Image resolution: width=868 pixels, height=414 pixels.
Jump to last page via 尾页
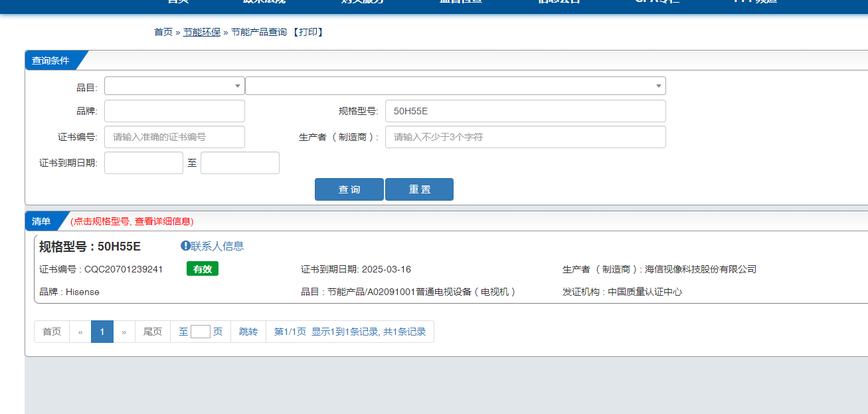(153, 332)
